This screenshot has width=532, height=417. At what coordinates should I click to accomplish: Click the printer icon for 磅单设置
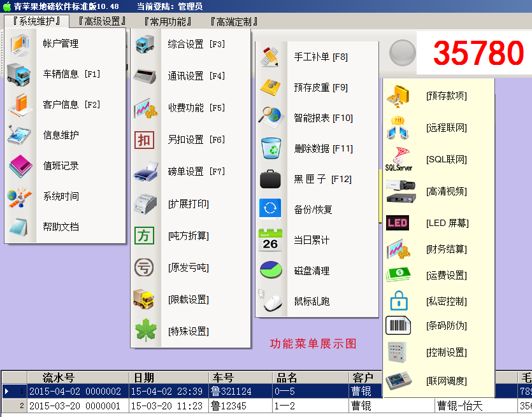tap(145, 172)
